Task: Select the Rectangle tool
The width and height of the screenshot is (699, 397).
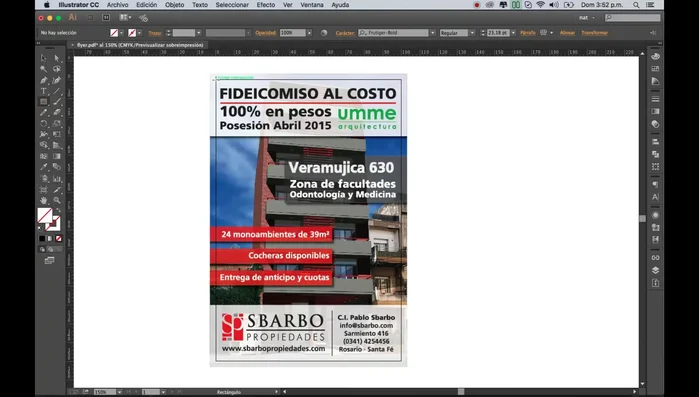Action: click(x=44, y=102)
